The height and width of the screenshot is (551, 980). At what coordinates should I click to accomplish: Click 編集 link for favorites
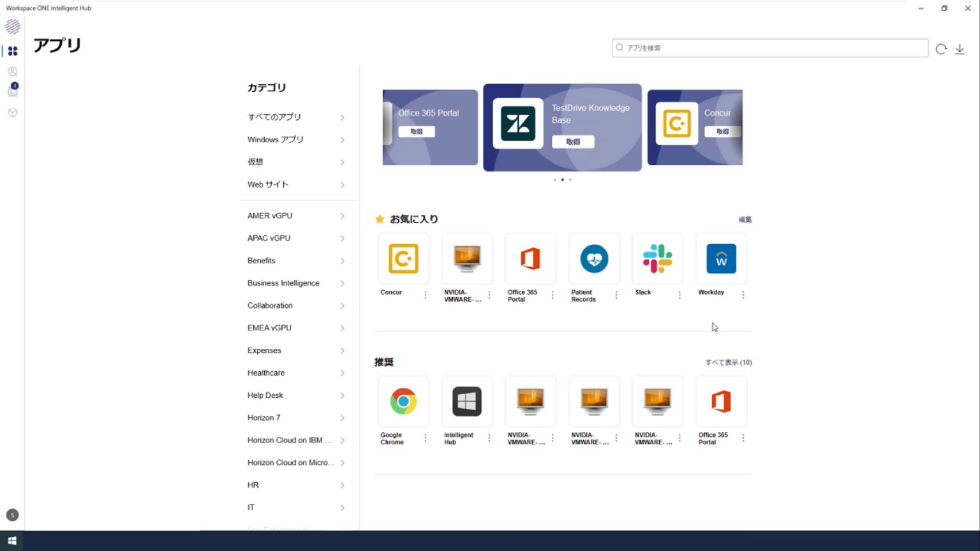pos(745,219)
